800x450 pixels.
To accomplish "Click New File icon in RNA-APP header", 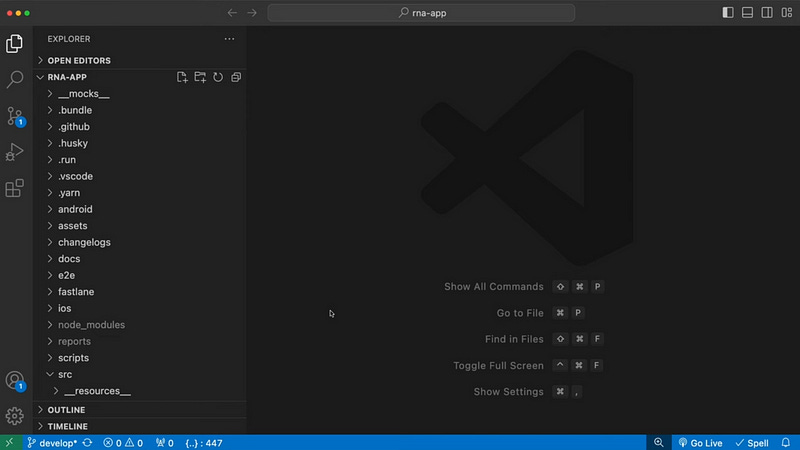I will coord(182,77).
